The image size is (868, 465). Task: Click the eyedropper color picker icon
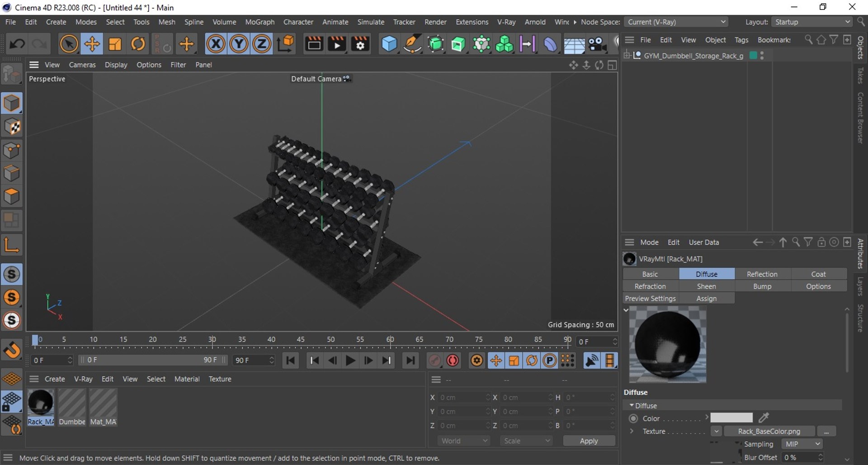(x=764, y=418)
